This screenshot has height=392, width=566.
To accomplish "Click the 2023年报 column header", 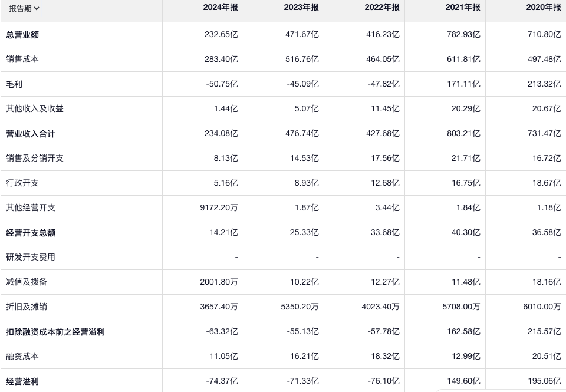I will pos(301,8).
